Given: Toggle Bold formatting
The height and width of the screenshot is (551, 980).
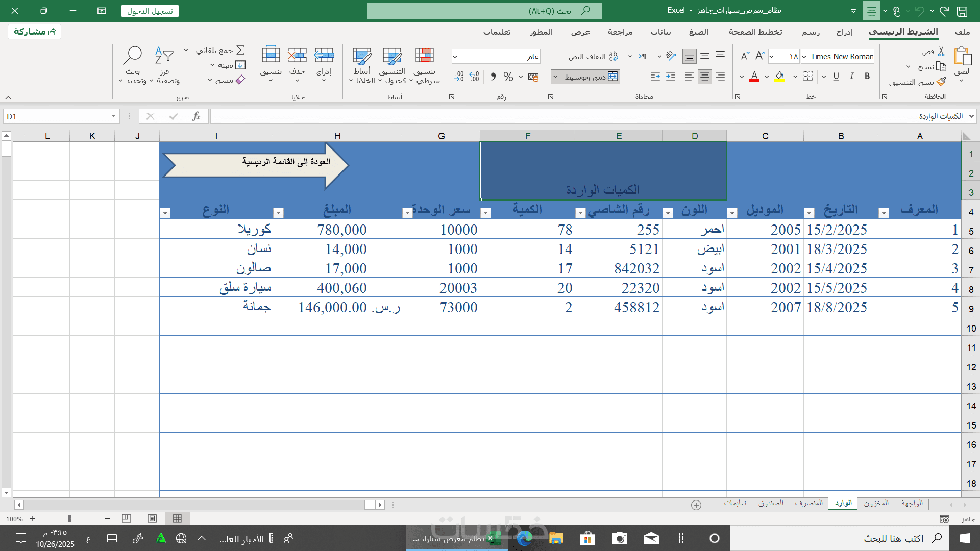Looking at the screenshot, I should pos(867,77).
